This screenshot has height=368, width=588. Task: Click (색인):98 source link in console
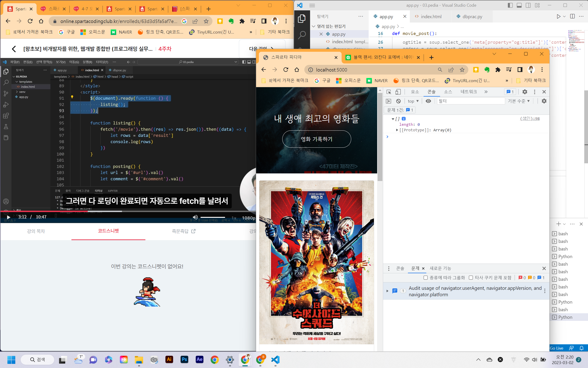[530, 118]
